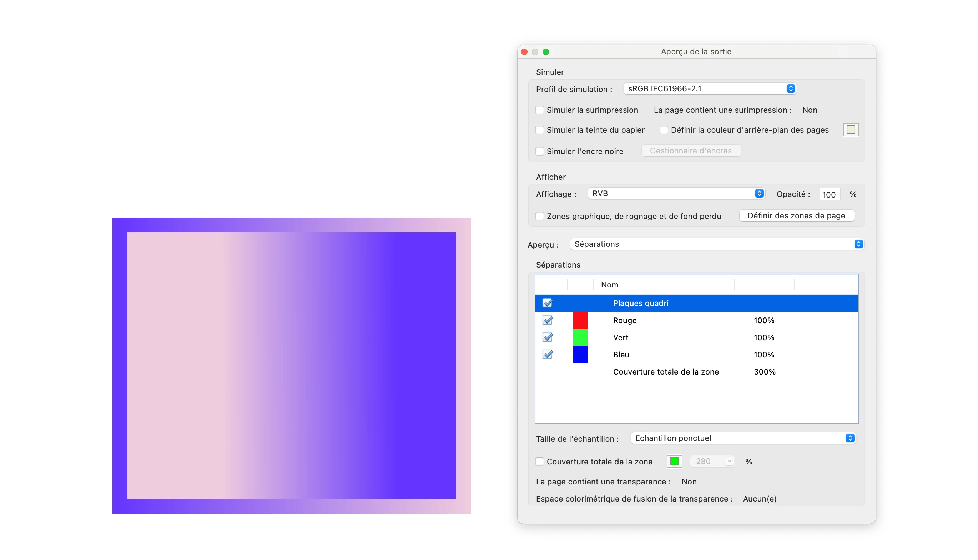
Task: Open the Affichage RVB dropdown
Action: coord(676,193)
